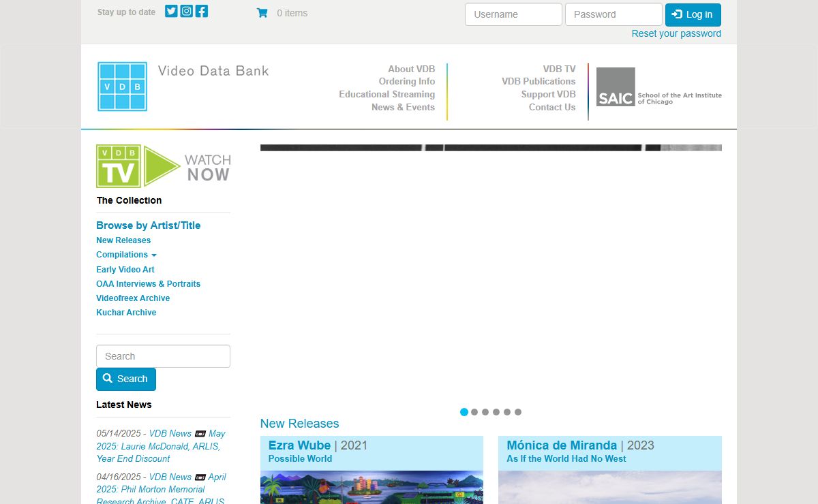Click the blue Search button

126,379
